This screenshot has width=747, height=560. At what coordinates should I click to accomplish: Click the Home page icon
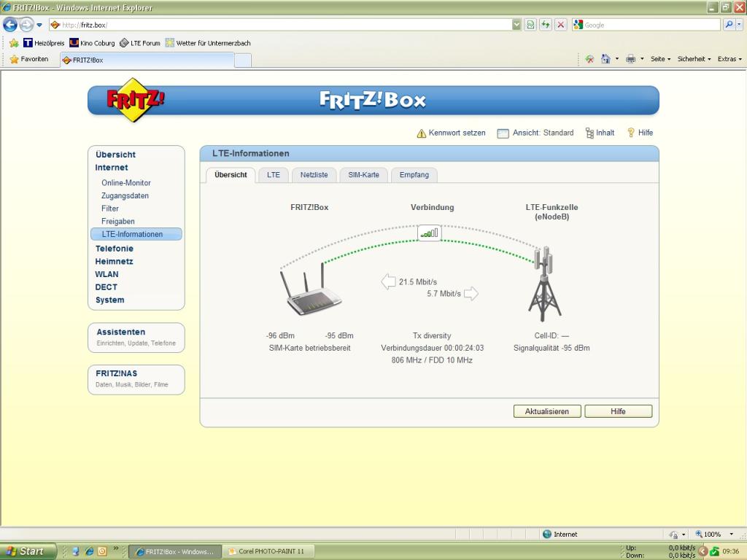coord(605,59)
